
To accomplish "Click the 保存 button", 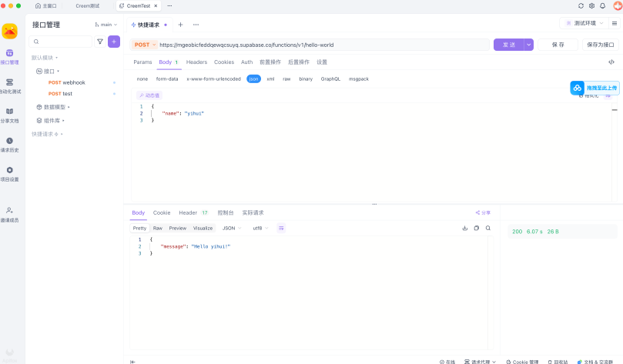I will click(x=558, y=45).
